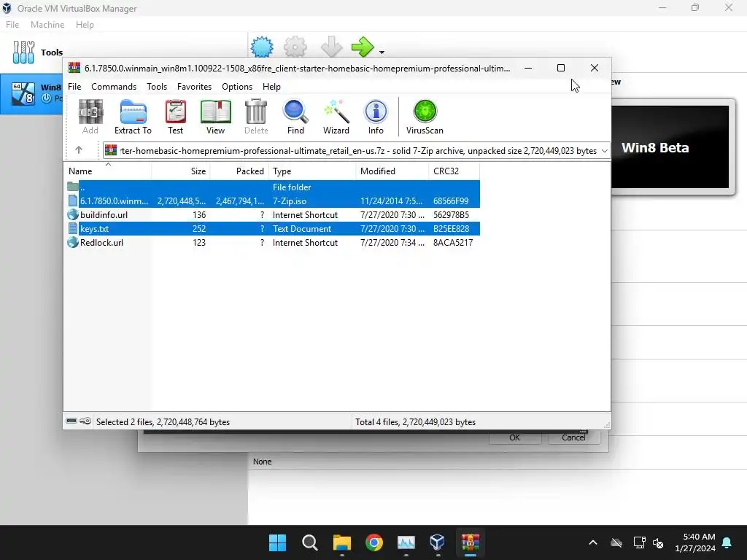The width and height of the screenshot is (747, 560).
Task: Select the Redlock.url file row
Action: (271, 242)
